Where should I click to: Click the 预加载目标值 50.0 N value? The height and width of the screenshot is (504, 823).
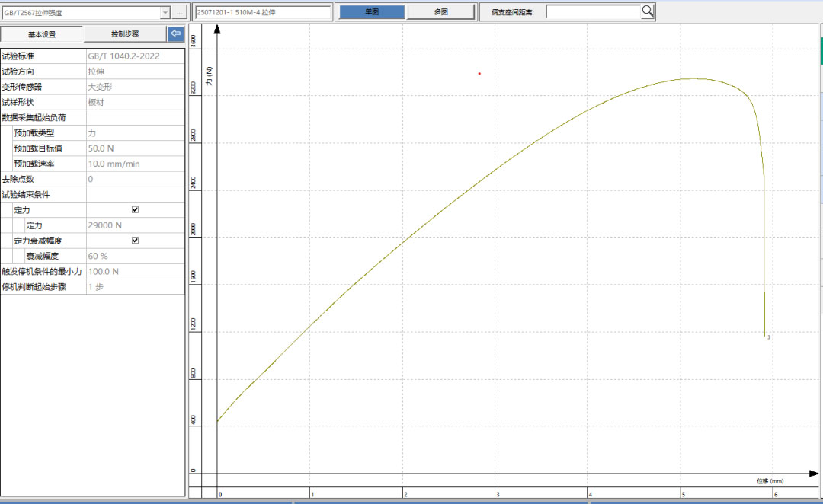(135, 148)
